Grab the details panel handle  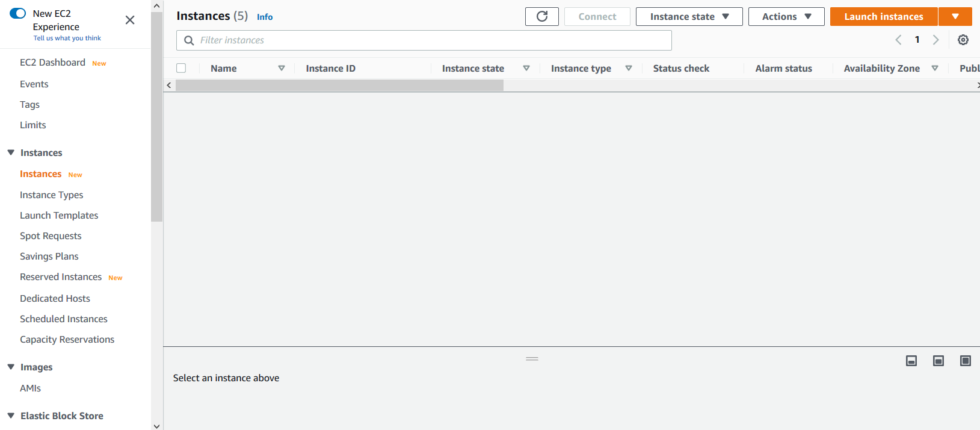click(532, 359)
